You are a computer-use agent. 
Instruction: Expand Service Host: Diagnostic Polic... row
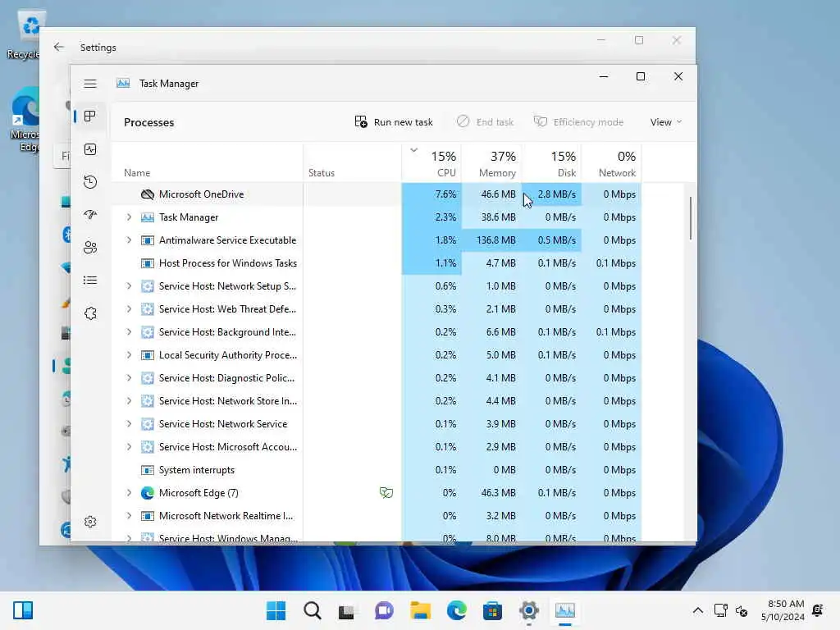tap(129, 377)
